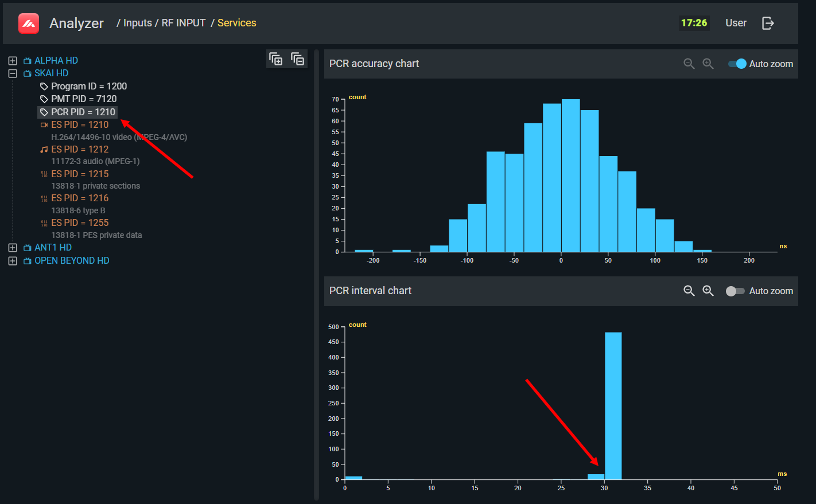Screen dimensions: 816x504
Task: Click the red Analyzer logo icon
Action: pos(28,24)
